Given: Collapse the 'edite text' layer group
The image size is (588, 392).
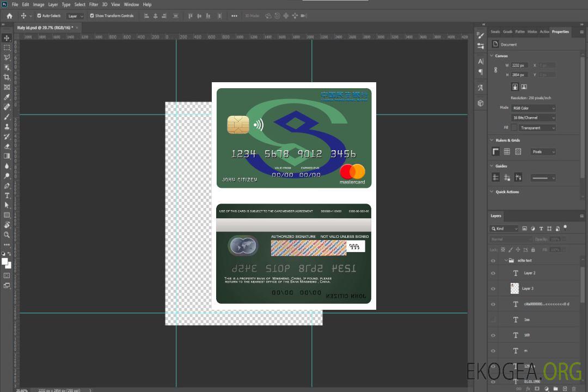Looking at the screenshot, I should pyautogui.click(x=506, y=260).
